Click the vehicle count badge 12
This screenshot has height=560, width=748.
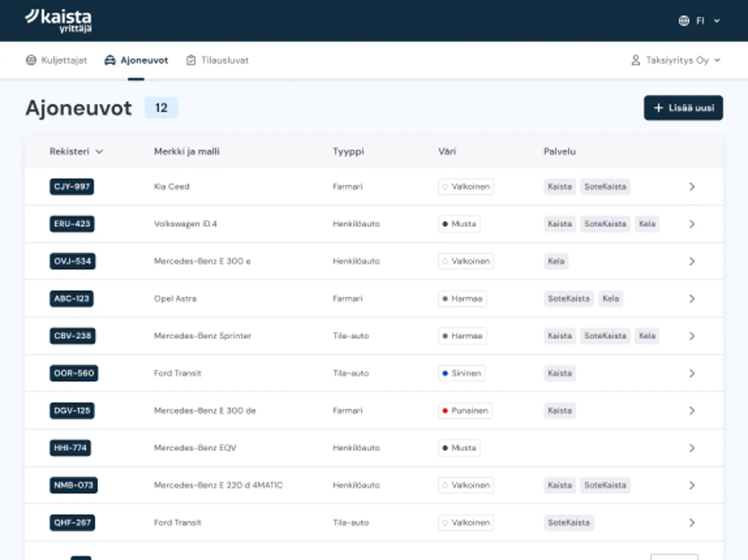pyautogui.click(x=161, y=108)
